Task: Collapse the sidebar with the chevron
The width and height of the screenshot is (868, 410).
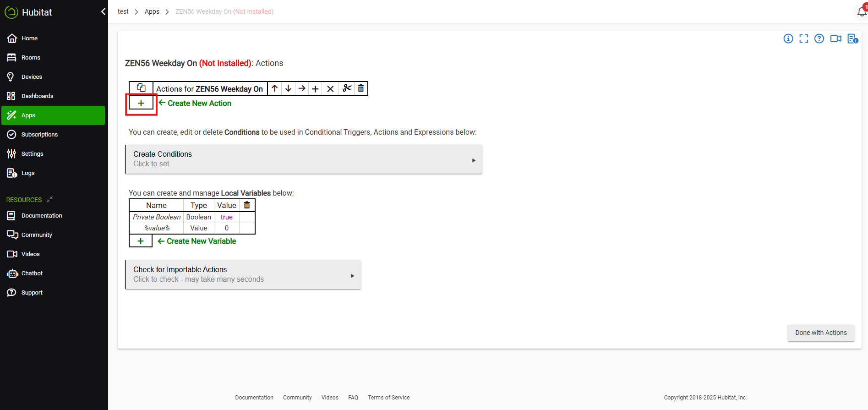Action: coord(103,11)
